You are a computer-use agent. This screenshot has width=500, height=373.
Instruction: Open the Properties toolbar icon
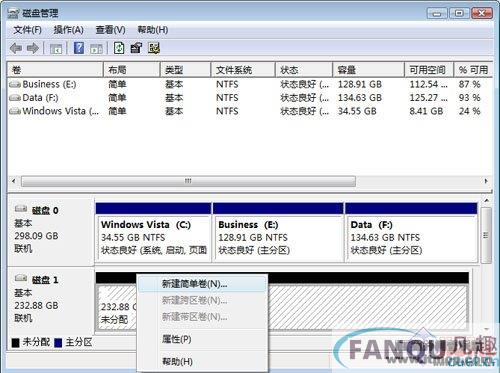pos(136,48)
